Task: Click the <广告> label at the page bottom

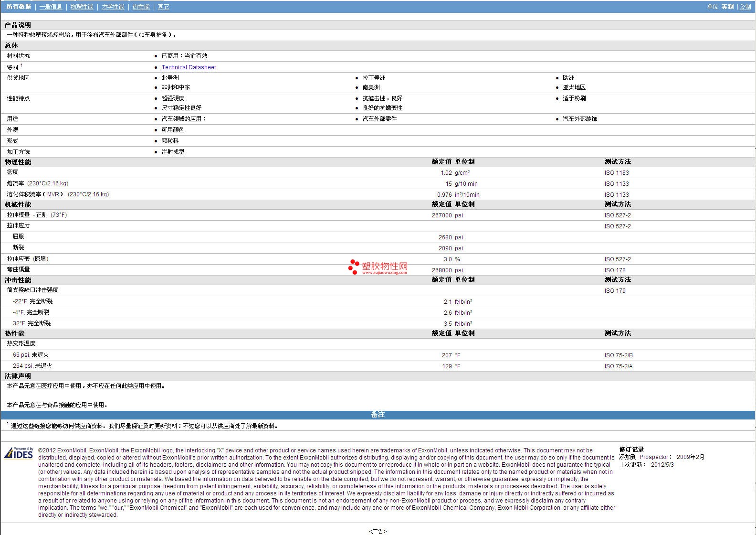Action: point(378,531)
